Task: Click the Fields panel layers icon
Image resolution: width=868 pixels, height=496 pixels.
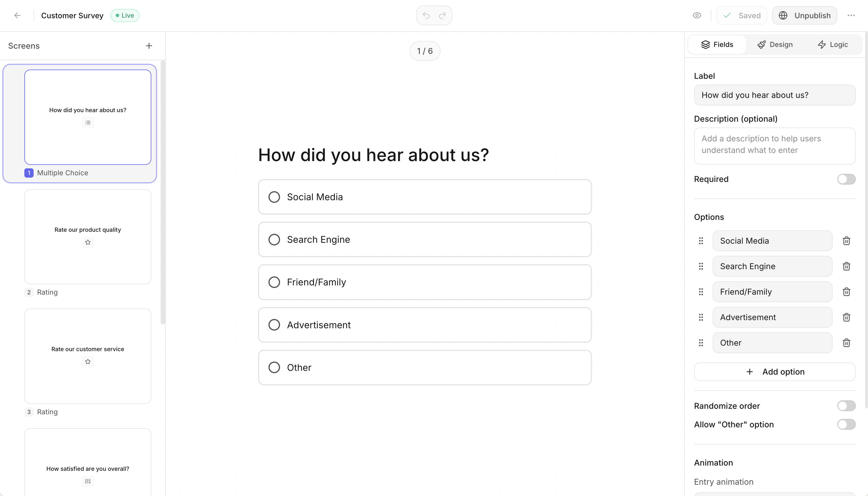Action: (705, 44)
